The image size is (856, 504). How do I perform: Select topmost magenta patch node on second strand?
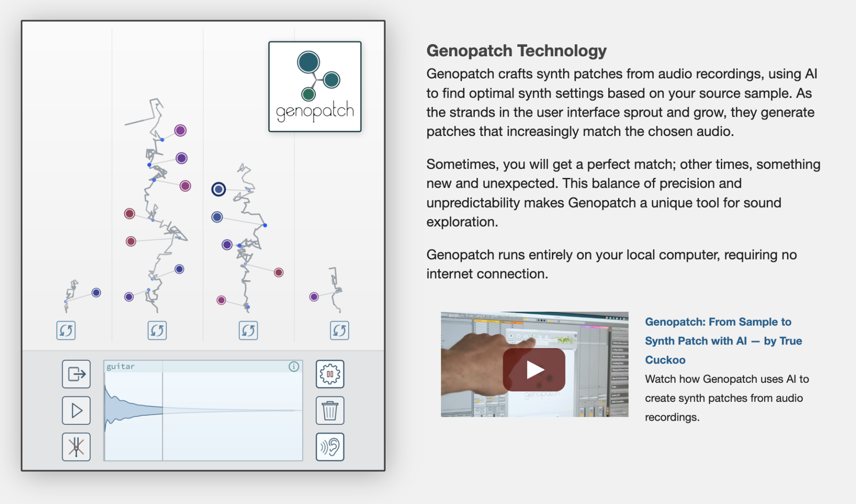tap(180, 131)
